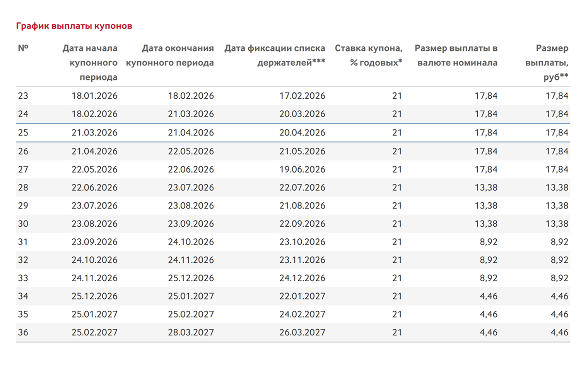Click record date 24.02.2027

click(x=302, y=315)
